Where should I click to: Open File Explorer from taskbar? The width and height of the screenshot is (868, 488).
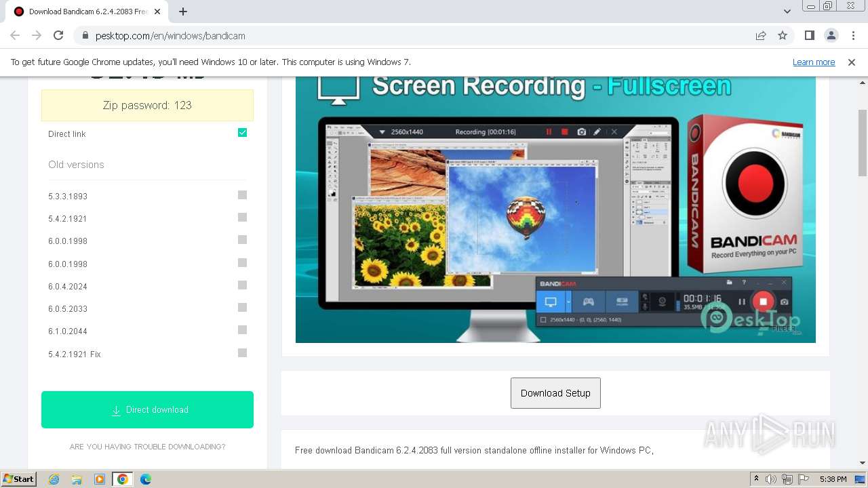pos(77,479)
